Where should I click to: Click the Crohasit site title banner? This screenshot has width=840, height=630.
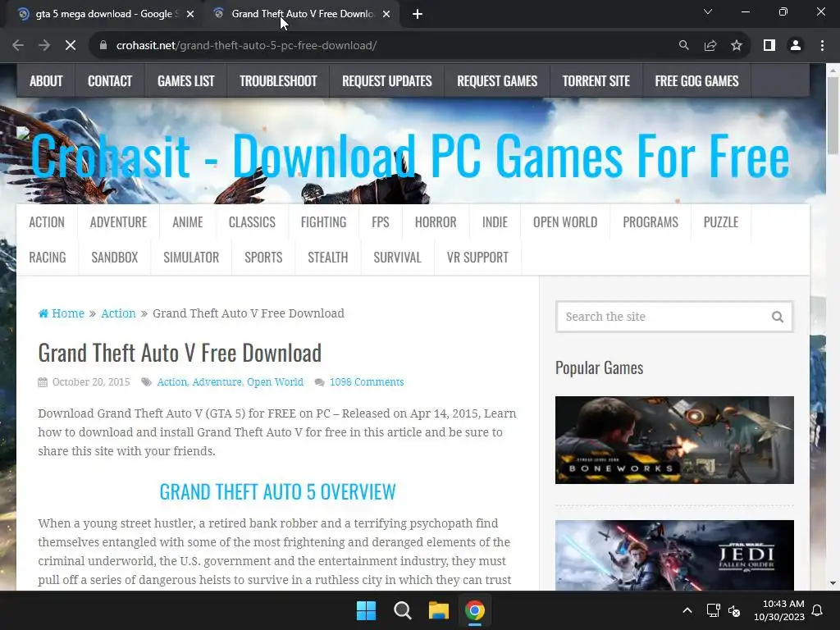410,155
